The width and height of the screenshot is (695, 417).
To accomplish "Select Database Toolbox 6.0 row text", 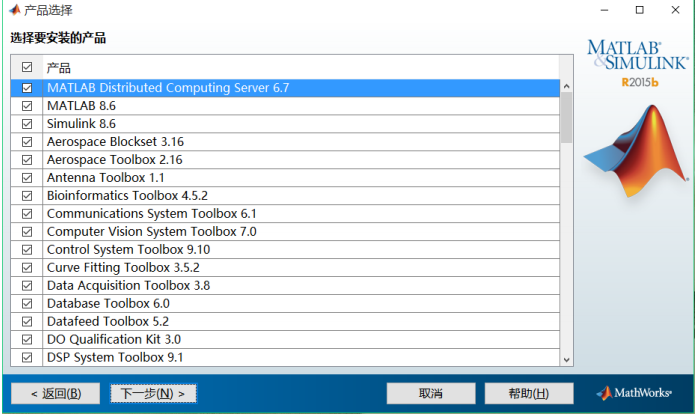I will (x=108, y=304).
